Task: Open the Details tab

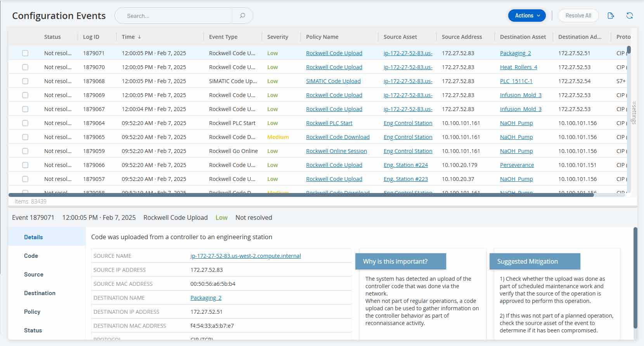Action: 47,237
